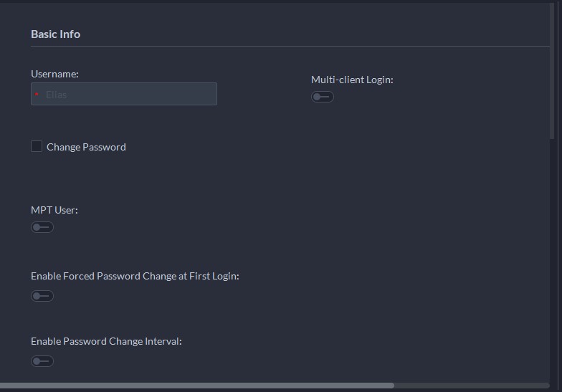Enable the MPT User switch

tap(42, 227)
